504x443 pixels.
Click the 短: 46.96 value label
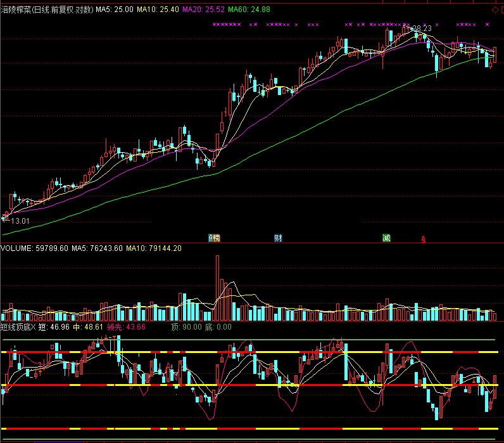(54, 327)
